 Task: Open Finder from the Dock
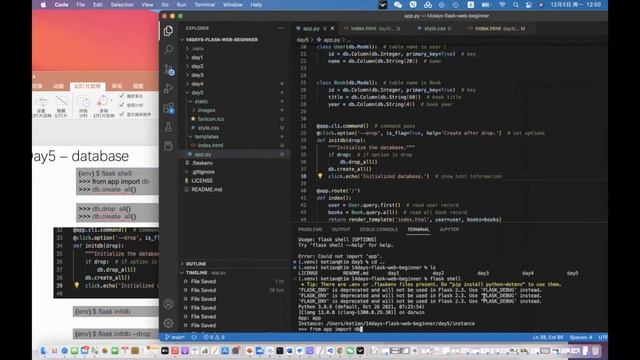point(43,351)
